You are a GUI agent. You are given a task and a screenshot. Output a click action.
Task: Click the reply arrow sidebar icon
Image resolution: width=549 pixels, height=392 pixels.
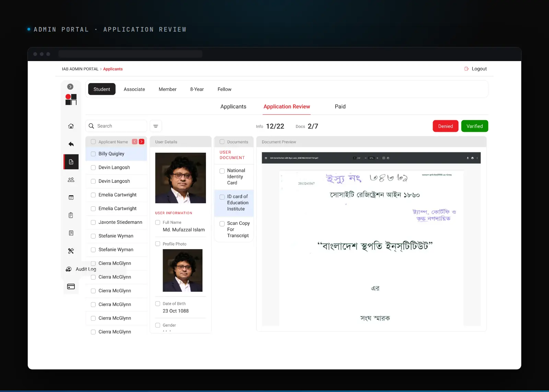pos(71,144)
